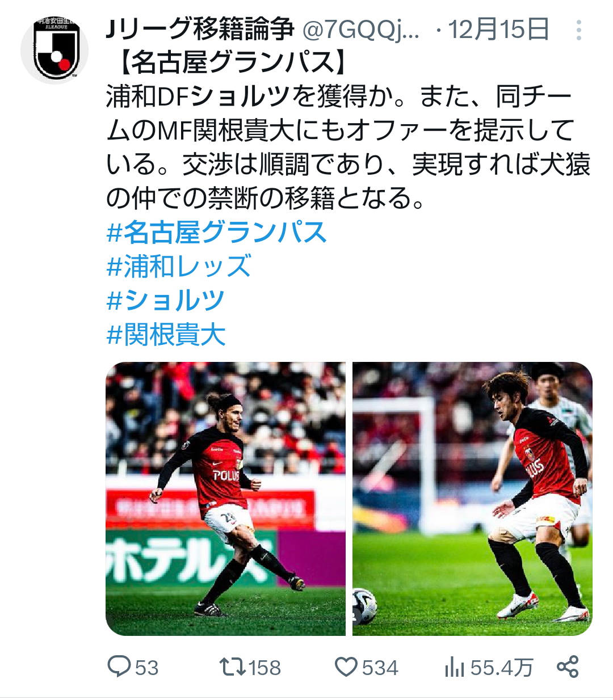Open hashtag #浦和レッズ
The width and height of the screenshot is (613, 700).
179,267
